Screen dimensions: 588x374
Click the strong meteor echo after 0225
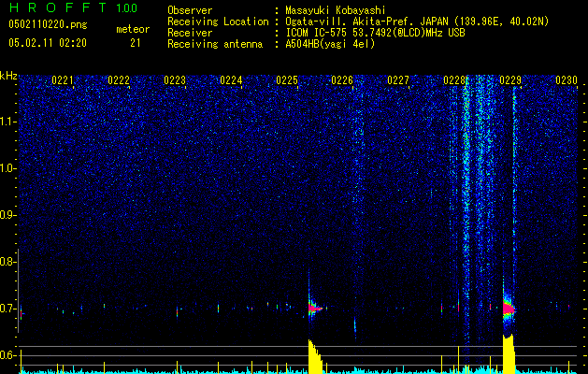[x=314, y=308]
